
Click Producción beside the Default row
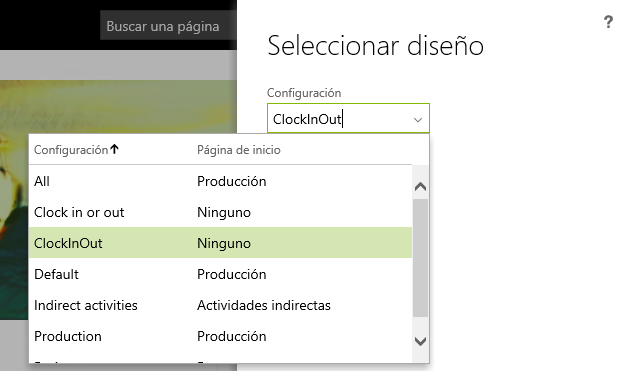pyautogui.click(x=232, y=274)
